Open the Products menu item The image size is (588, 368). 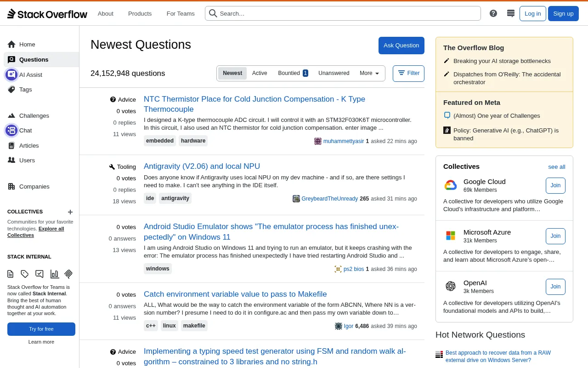click(x=140, y=13)
